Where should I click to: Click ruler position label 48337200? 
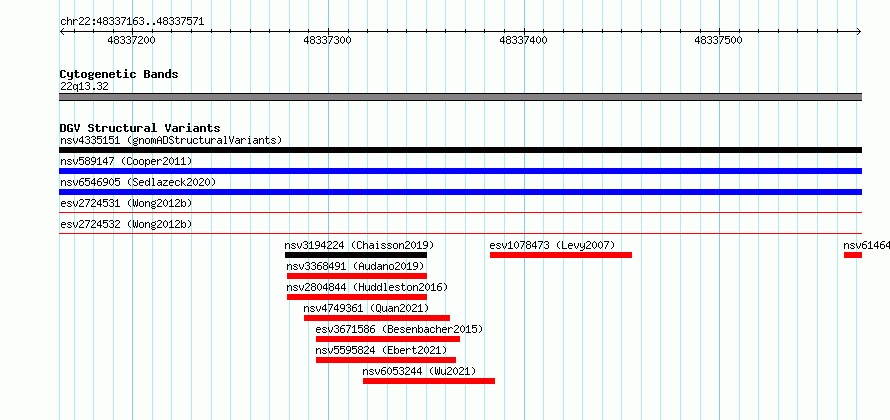click(131, 41)
